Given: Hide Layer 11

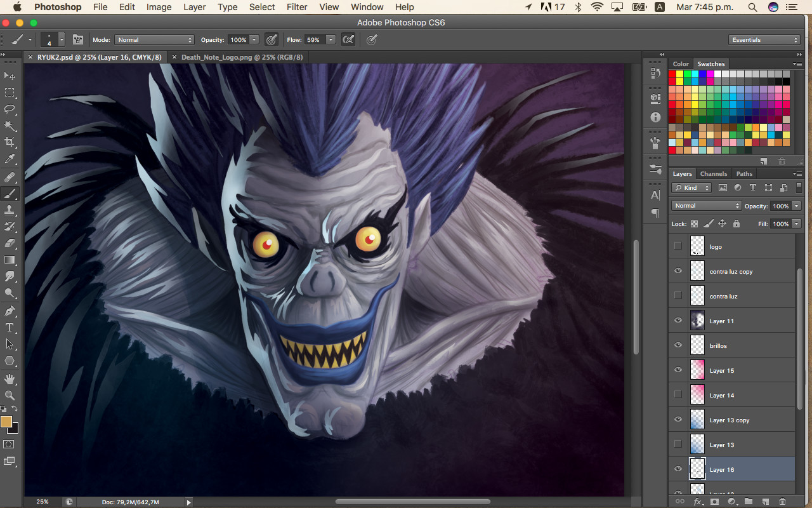Looking at the screenshot, I should point(678,321).
